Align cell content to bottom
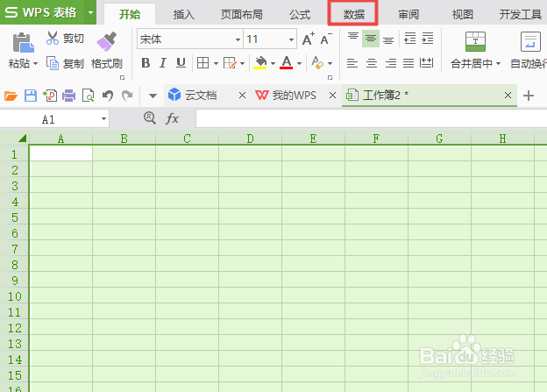547x392 pixels. pos(388,39)
